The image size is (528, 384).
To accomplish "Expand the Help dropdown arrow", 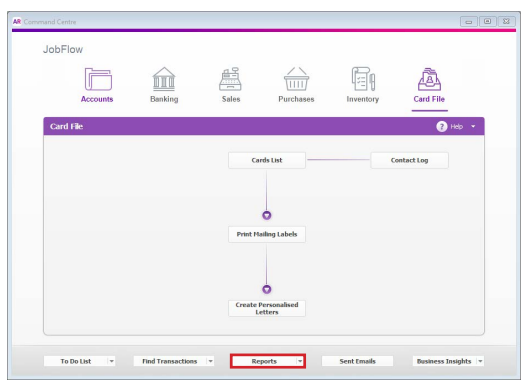I will (473, 127).
